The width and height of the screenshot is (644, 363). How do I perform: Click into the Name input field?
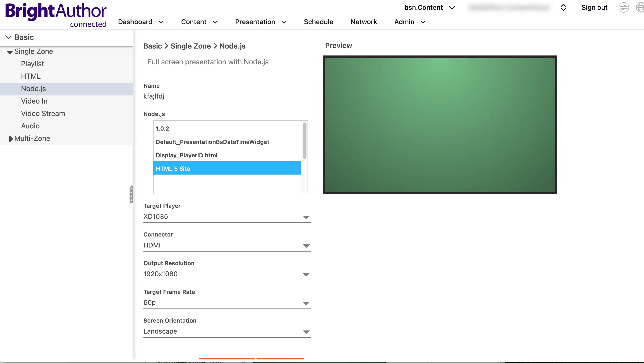[x=227, y=96]
